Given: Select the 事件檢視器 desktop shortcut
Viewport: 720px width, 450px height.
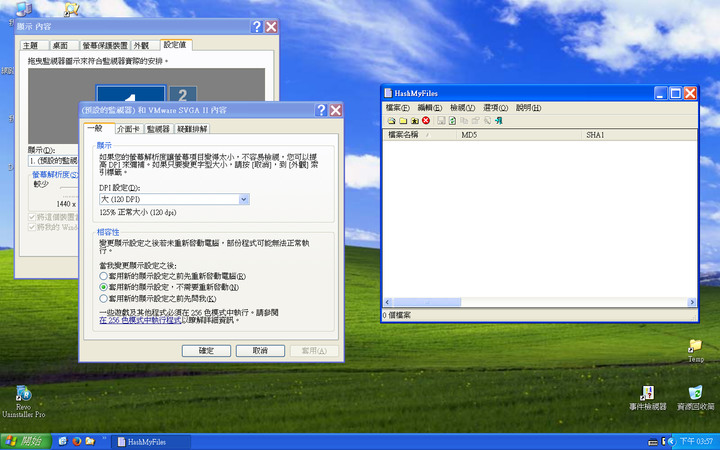Looking at the screenshot, I should (x=647, y=398).
